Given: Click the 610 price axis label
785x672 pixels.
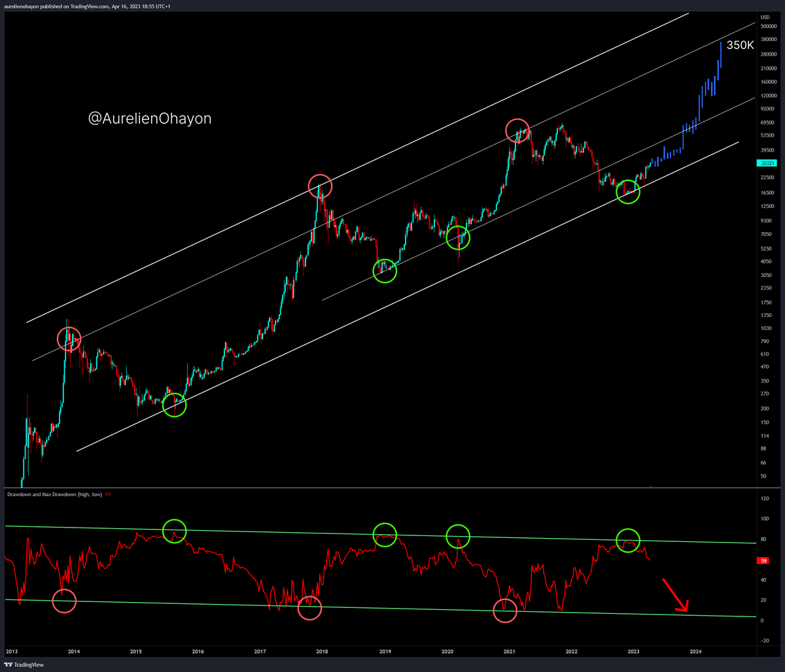Looking at the screenshot, I should [x=765, y=354].
